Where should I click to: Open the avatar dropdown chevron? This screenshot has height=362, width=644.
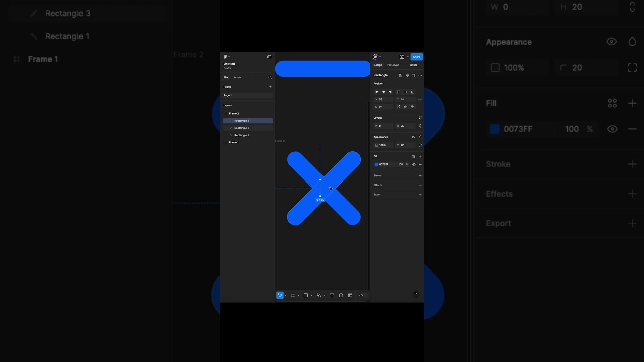(x=380, y=57)
